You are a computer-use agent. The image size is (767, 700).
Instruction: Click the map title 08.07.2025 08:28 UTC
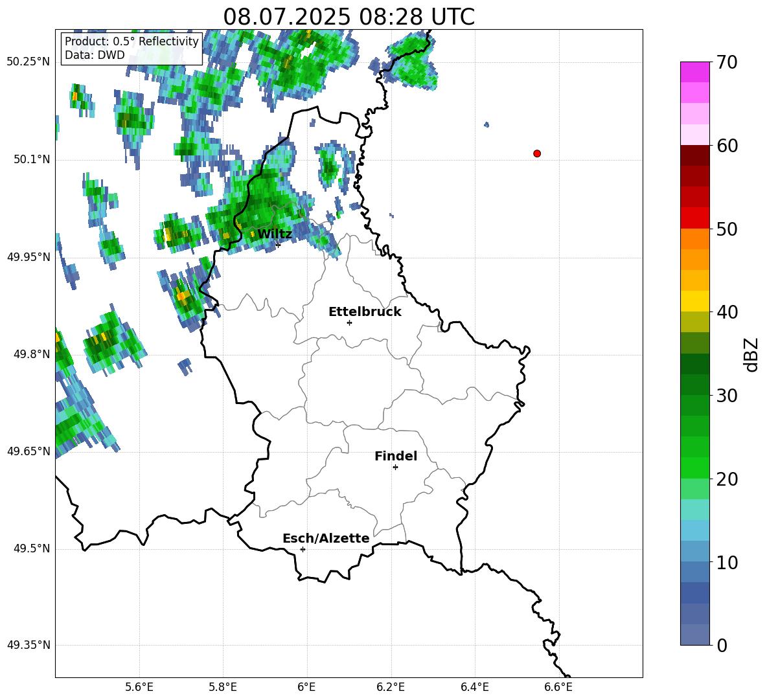pos(349,17)
